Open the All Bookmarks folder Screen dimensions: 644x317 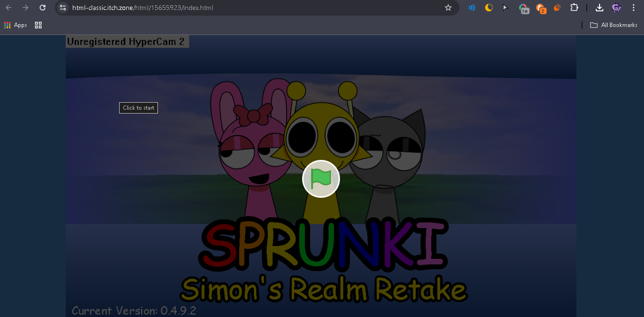[x=614, y=25]
